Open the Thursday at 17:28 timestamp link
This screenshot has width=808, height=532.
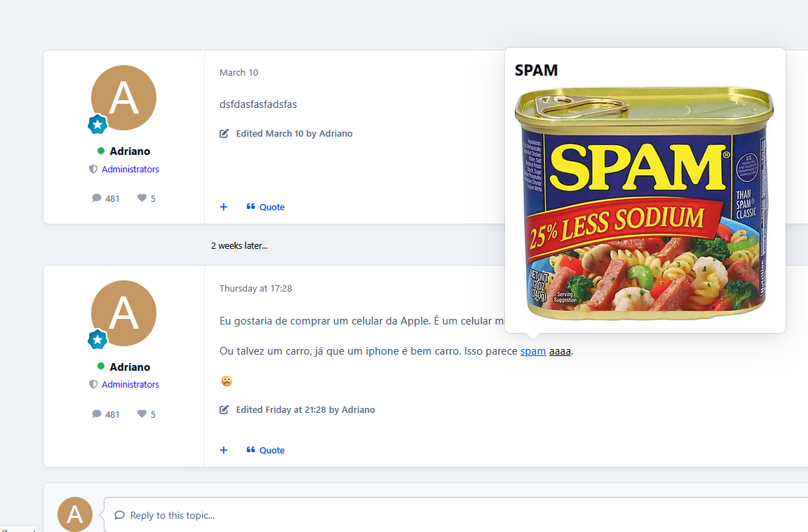(x=255, y=288)
